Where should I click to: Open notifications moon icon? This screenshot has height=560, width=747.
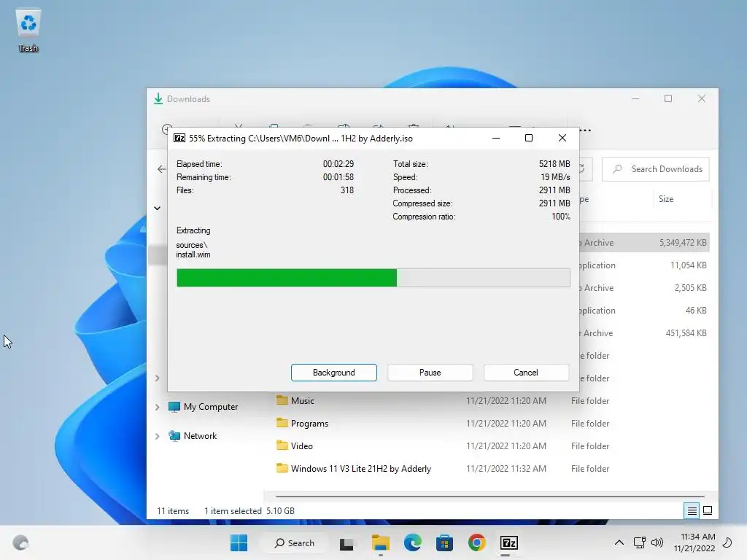[727, 542]
